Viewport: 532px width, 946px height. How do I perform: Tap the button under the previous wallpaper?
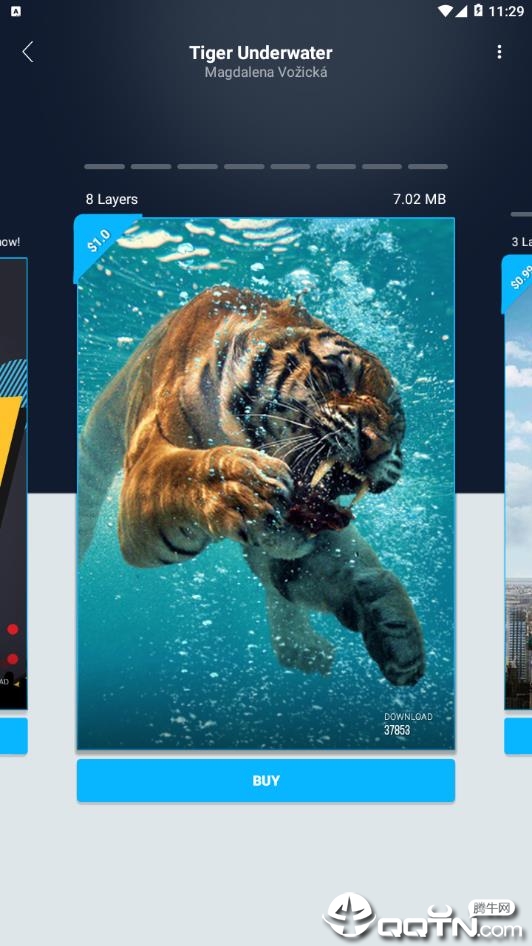pos(13,736)
